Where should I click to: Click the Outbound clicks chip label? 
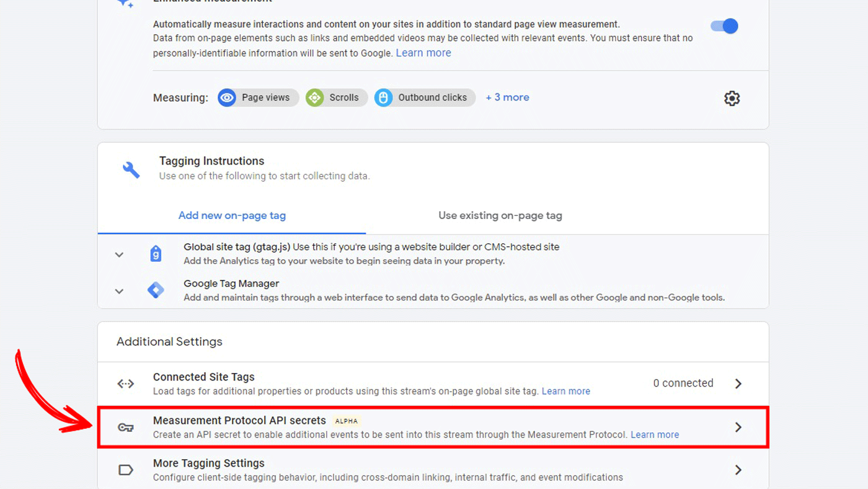click(432, 97)
